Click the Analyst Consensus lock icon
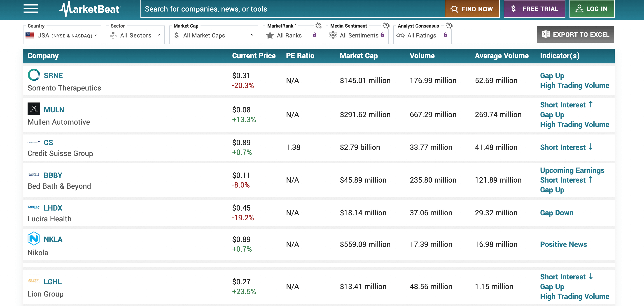Screen dimensions: 644x306 [x=445, y=35]
